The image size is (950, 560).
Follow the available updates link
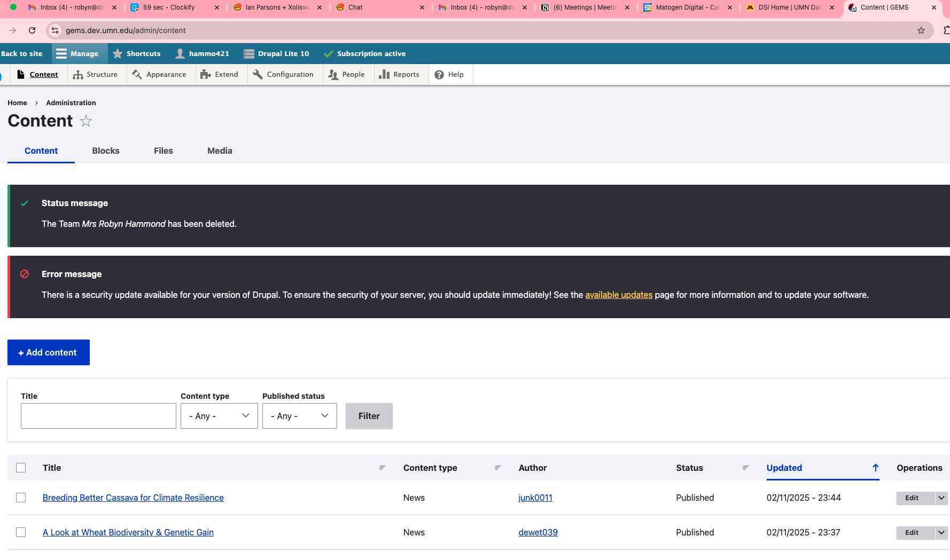(619, 295)
